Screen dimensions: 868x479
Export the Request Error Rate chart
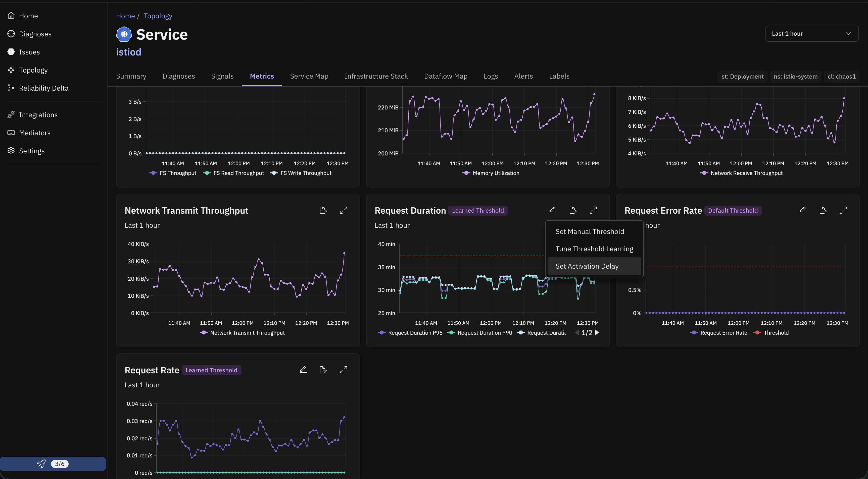[x=823, y=210]
